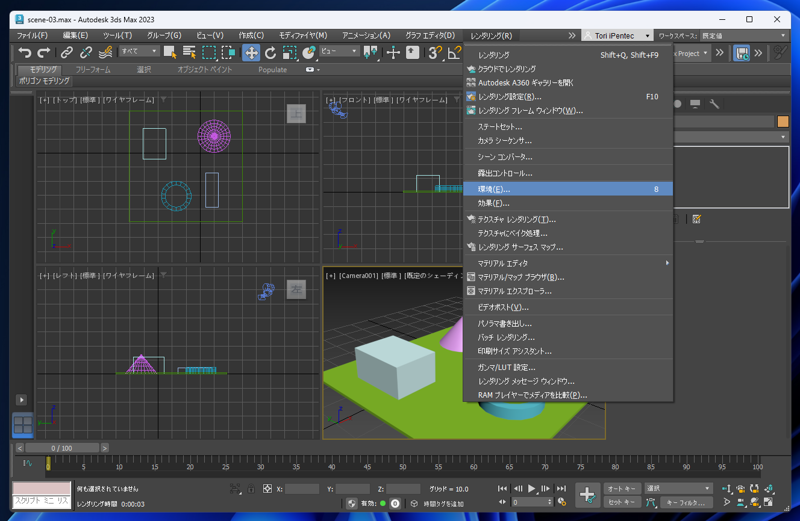Image resolution: width=800 pixels, height=521 pixels.
Task: Switch to オブジェクト ペイント ribbon tab
Action: (205, 70)
